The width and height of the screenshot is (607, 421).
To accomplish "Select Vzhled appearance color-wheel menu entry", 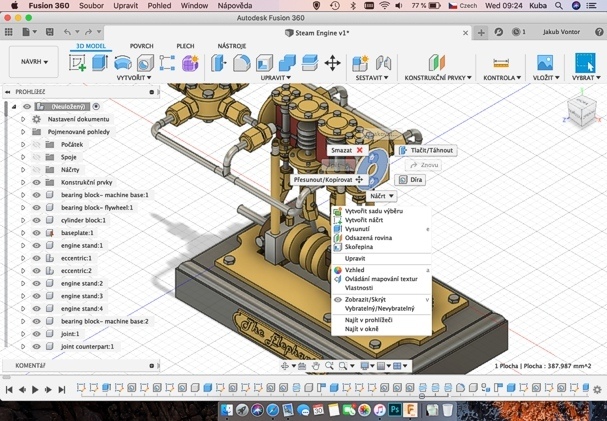I will click(355, 270).
